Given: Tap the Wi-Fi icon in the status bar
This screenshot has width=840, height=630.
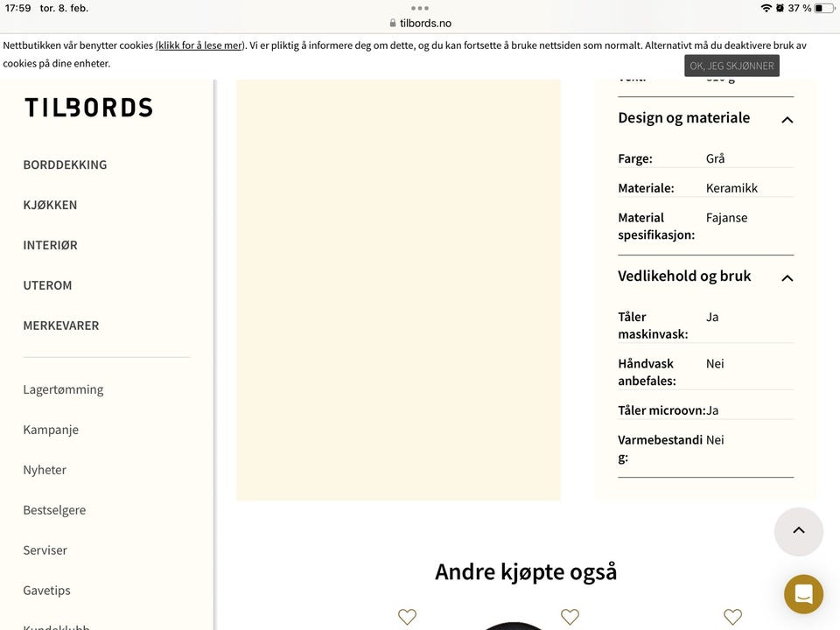Looking at the screenshot, I should point(765,8).
